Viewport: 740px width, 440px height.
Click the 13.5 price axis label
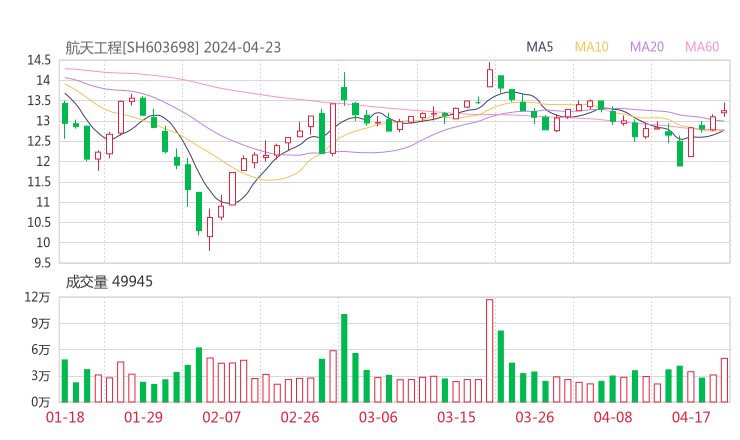coord(39,101)
